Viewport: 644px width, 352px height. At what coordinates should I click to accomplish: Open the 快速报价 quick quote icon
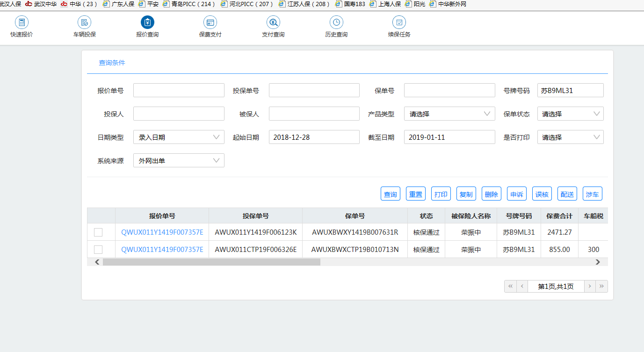coord(22,23)
